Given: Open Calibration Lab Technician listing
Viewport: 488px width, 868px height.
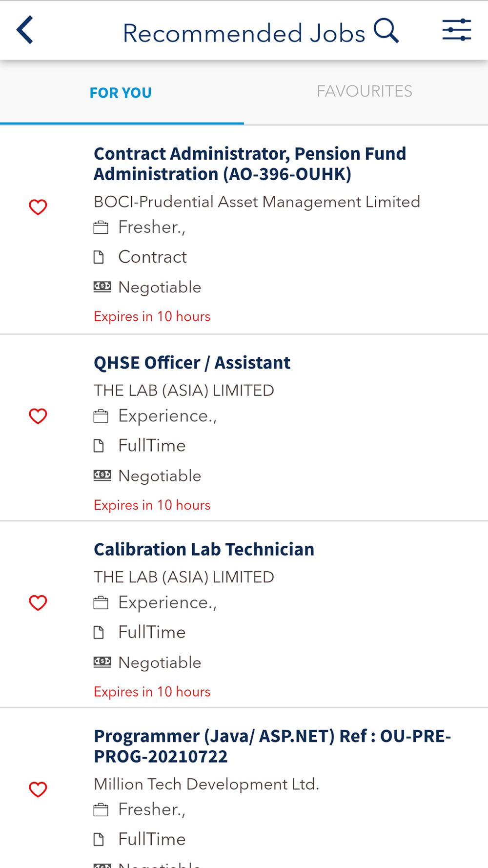Looking at the screenshot, I should tap(204, 549).
